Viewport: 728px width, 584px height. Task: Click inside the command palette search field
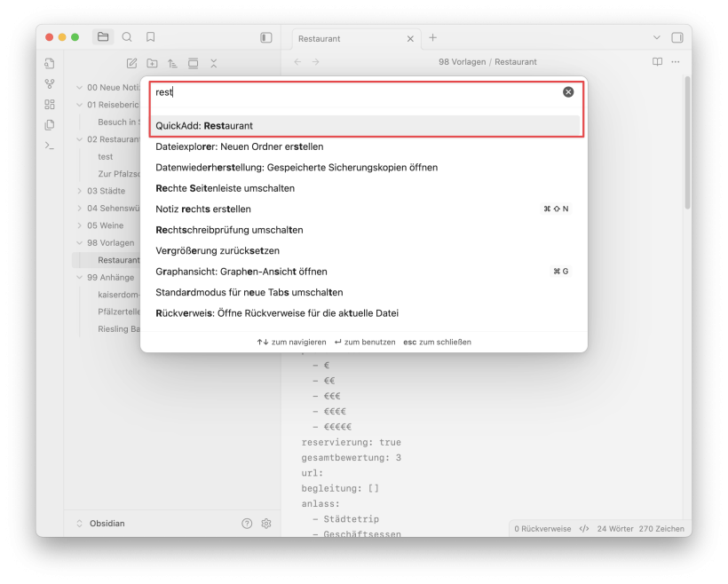click(x=355, y=92)
